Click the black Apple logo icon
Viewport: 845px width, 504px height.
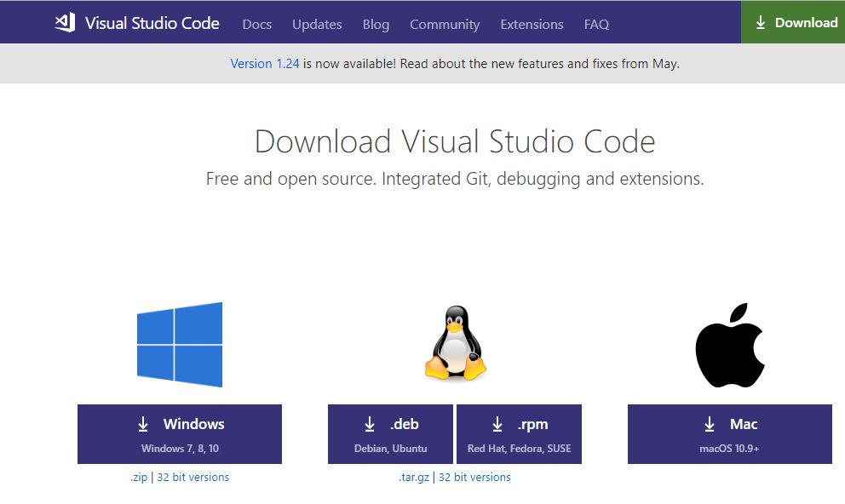(730, 345)
